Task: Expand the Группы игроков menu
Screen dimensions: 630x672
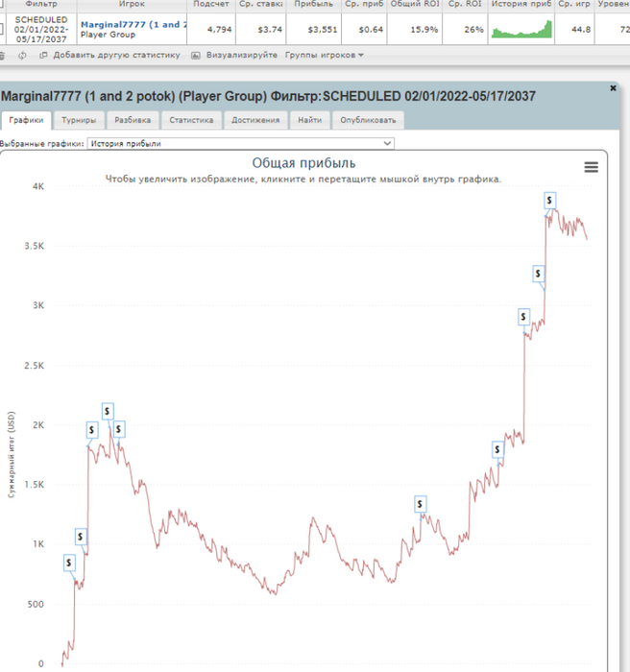Action: click(325, 56)
